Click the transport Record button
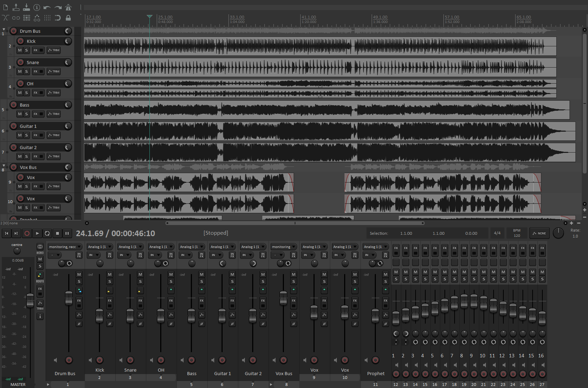Screen dimensions: 588x388 click(27, 233)
